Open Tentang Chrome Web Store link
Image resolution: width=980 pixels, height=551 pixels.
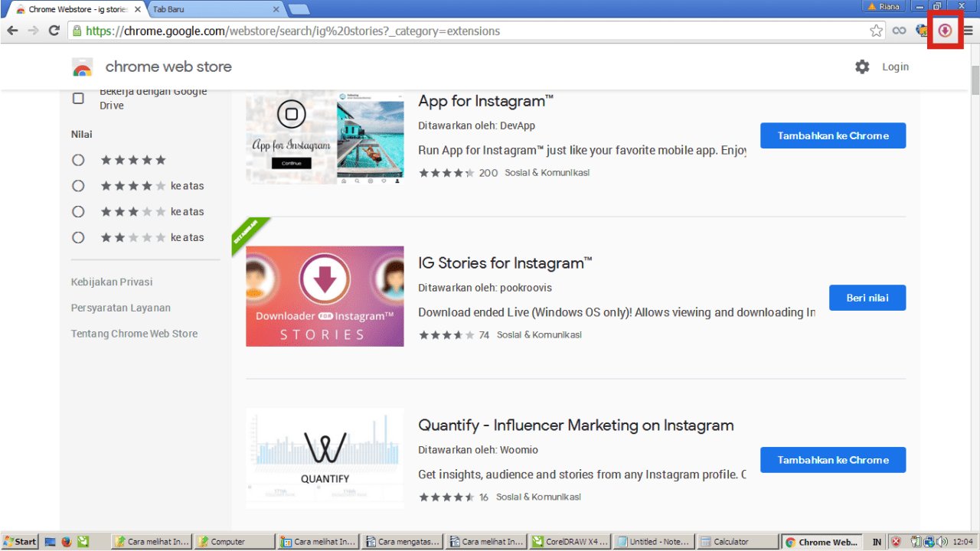134,334
